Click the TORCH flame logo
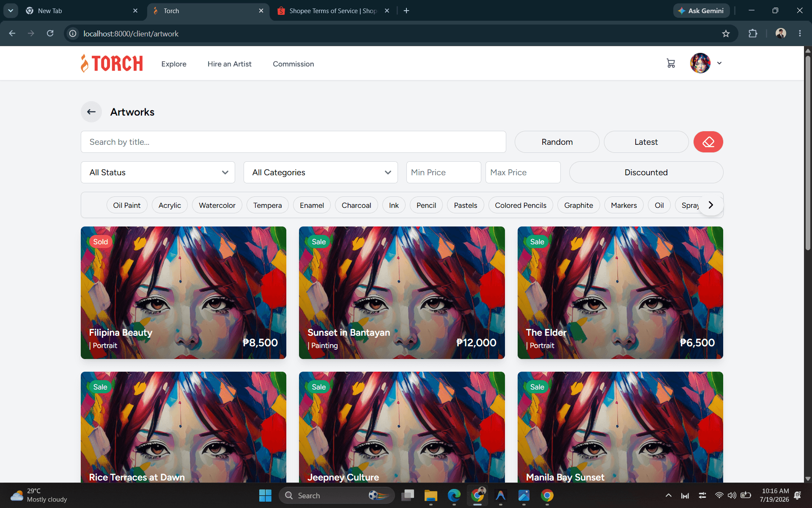The image size is (812, 508). (x=112, y=63)
